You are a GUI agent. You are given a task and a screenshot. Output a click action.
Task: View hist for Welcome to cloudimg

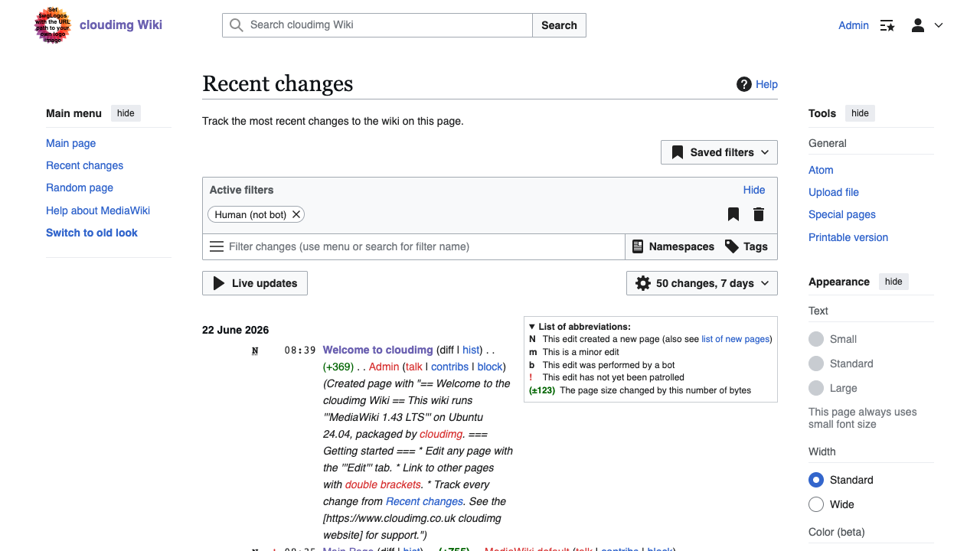click(471, 350)
